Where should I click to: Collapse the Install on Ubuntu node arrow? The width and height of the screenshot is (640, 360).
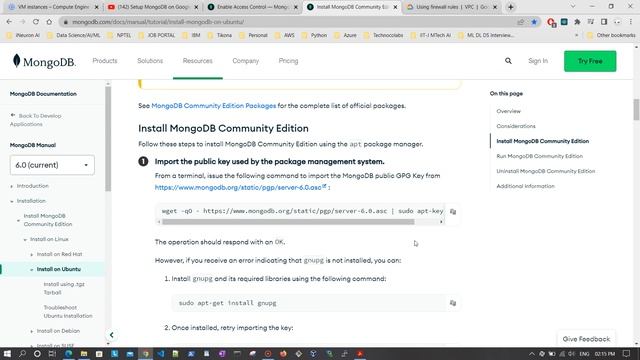pos(32,270)
